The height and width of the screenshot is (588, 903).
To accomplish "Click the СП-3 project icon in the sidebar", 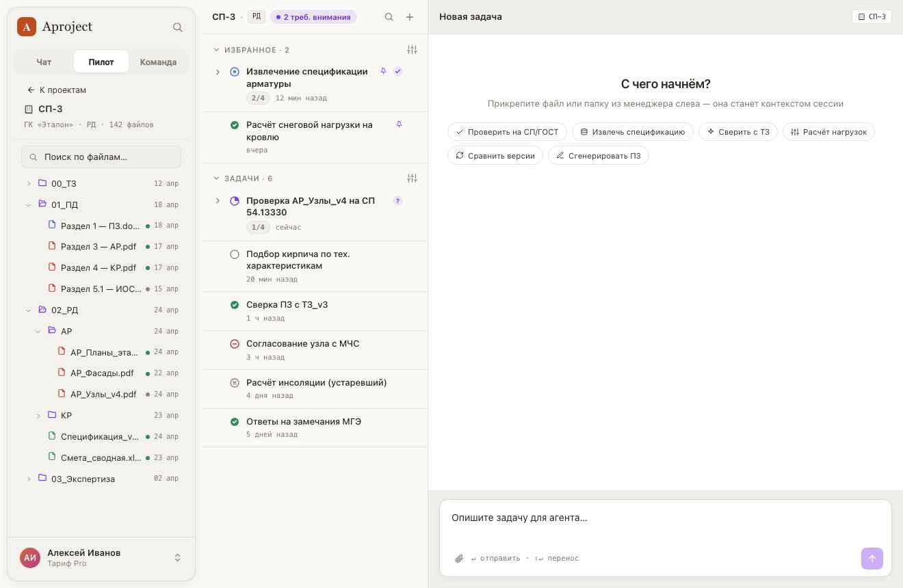I will point(29,109).
